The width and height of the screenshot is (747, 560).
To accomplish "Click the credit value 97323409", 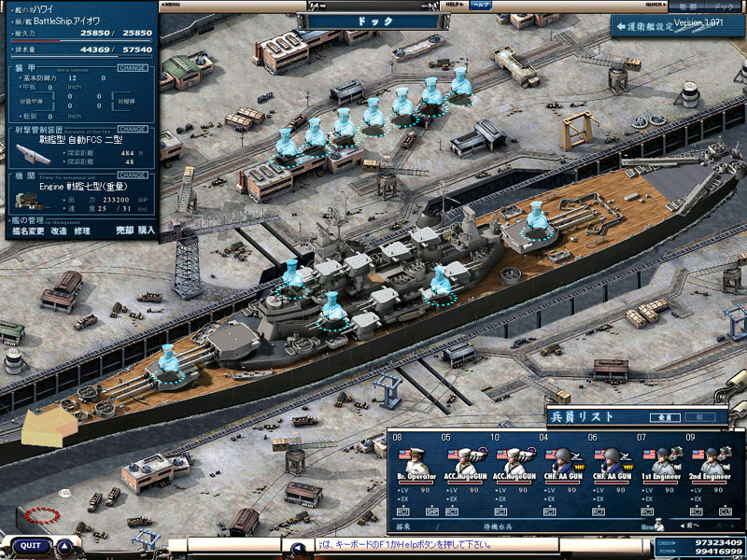I will pyautogui.click(x=717, y=542).
